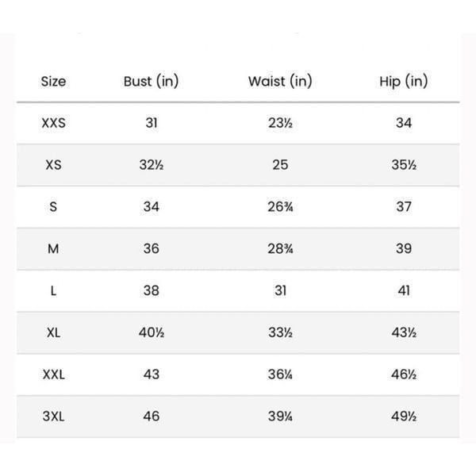Viewport: 476px width, 476px height.
Task: Click the Hip (in) column header
Action: click(x=404, y=82)
